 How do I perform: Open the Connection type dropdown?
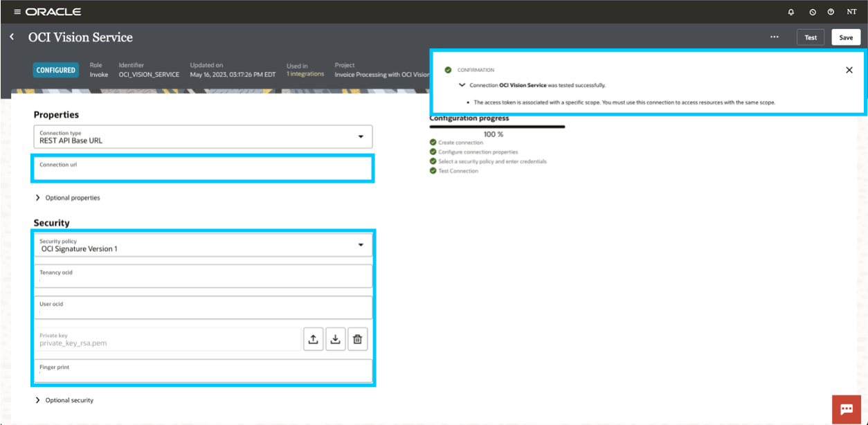click(x=361, y=136)
